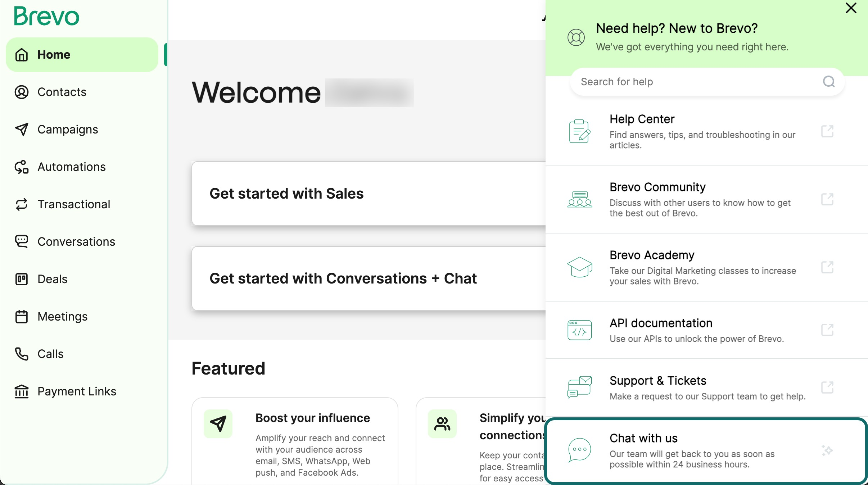868x485 pixels.
Task: Open the Automations menu item
Action: pos(82,167)
